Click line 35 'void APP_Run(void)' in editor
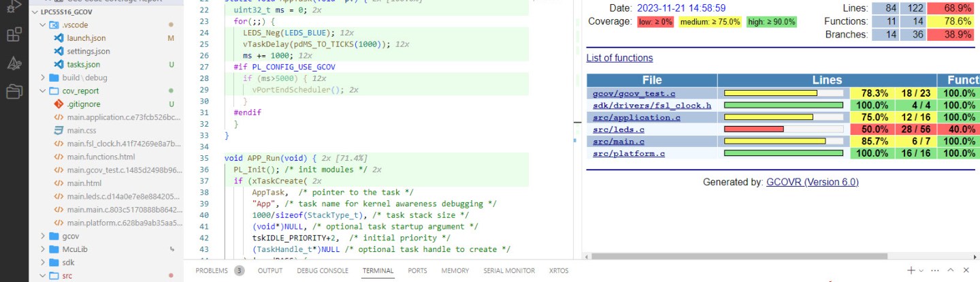Image resolution: width=980 pixels, height=282 pixels. (269, 157)
